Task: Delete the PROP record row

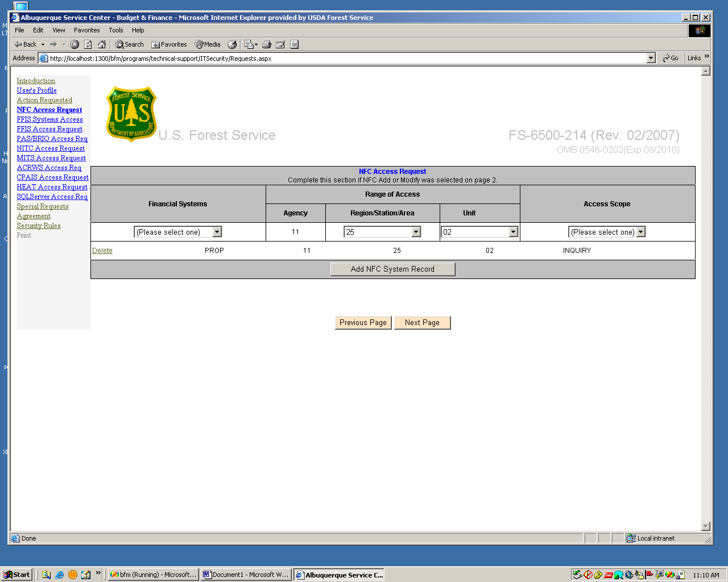Action: pos(102,251)
